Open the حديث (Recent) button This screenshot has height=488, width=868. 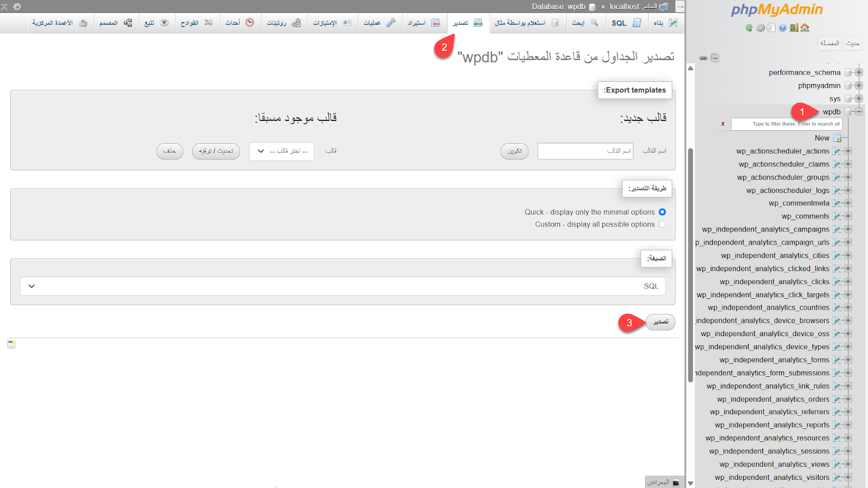click(x=853, y=43)
